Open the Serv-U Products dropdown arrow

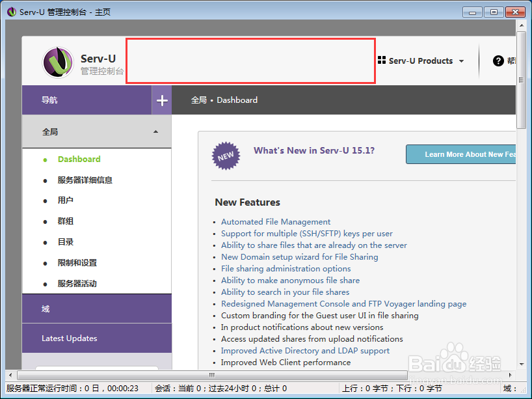461,61
